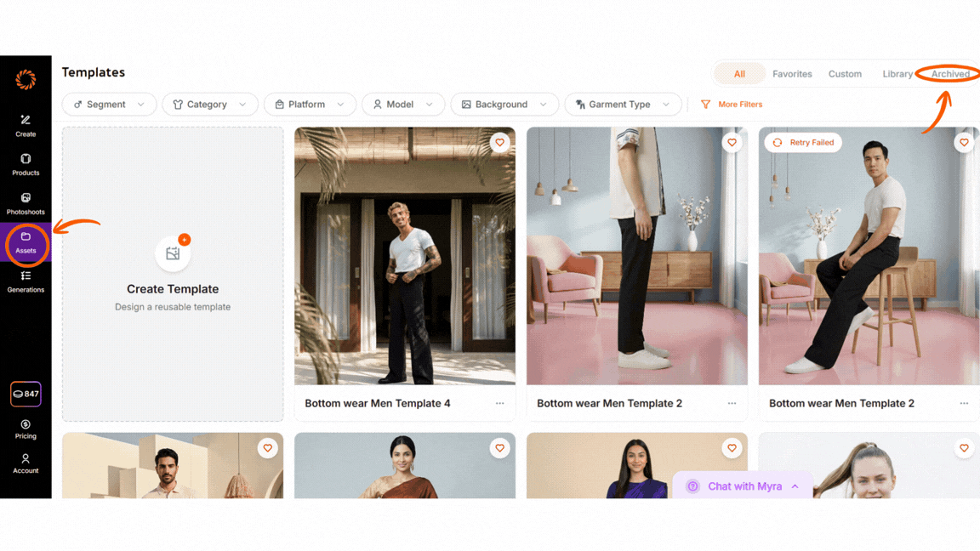Check the 847 credits balance icon
980x551 pixels.
tap(26, 394)
